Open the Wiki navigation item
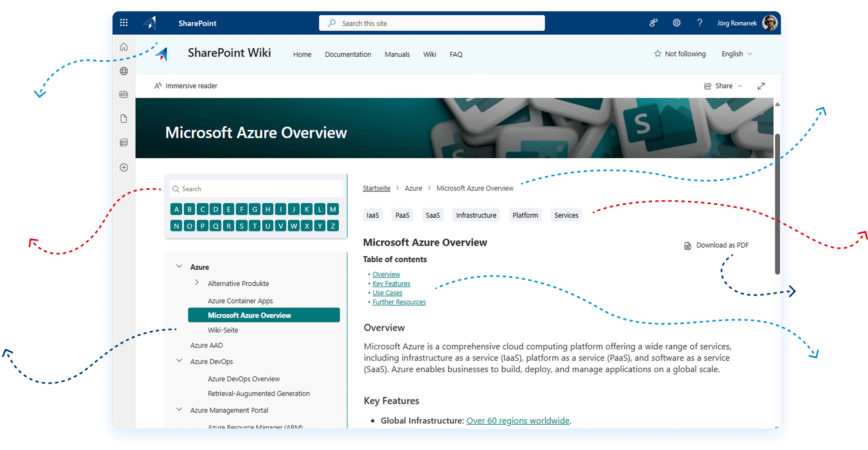This screenshot has height=450, width=868. point(430,54)
